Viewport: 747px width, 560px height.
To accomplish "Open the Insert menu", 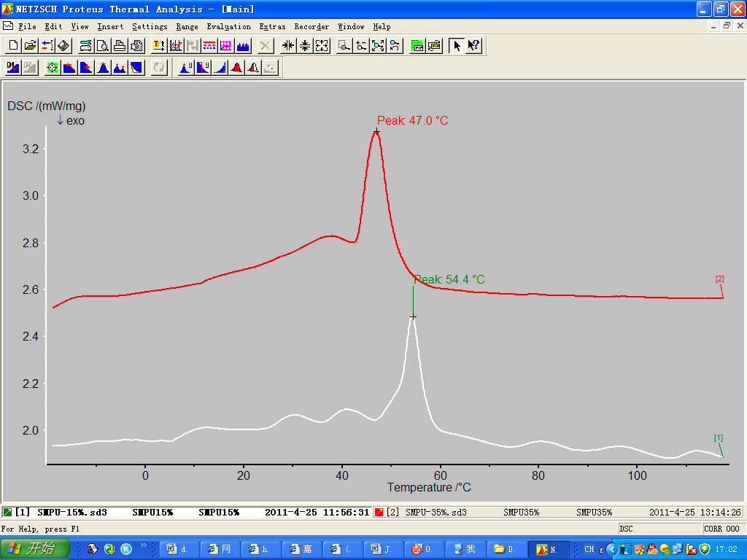I will tap(111, 27).
